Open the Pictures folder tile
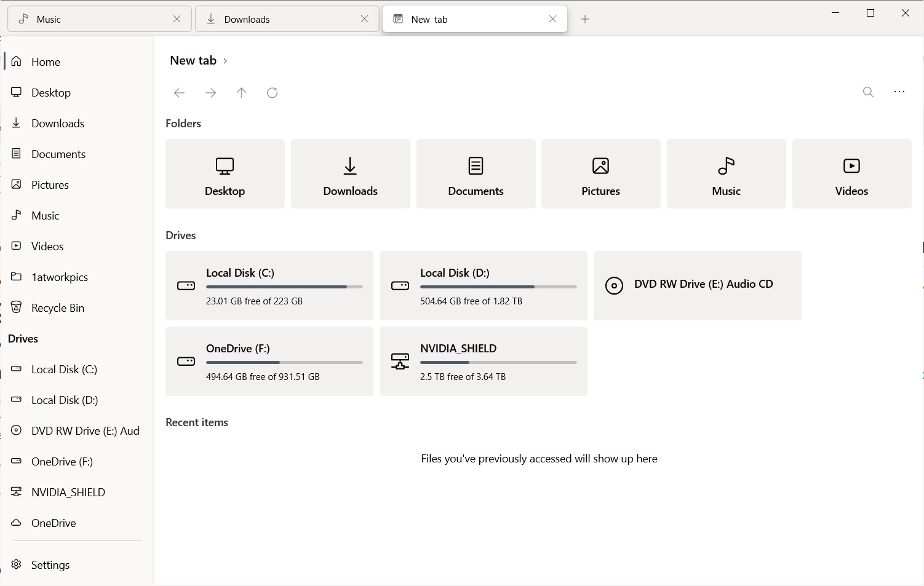 coord(600,174)
